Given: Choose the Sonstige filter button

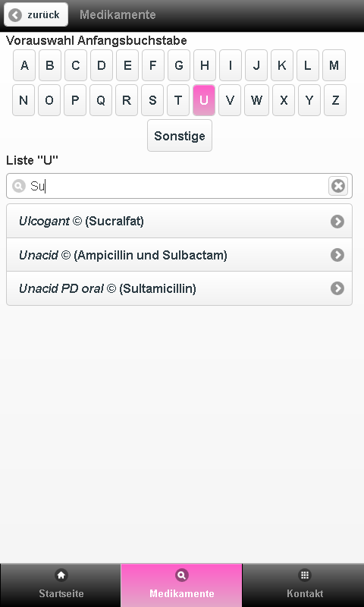Looking at the screenshot, I should pyautogui.click(x=180, y=136).
